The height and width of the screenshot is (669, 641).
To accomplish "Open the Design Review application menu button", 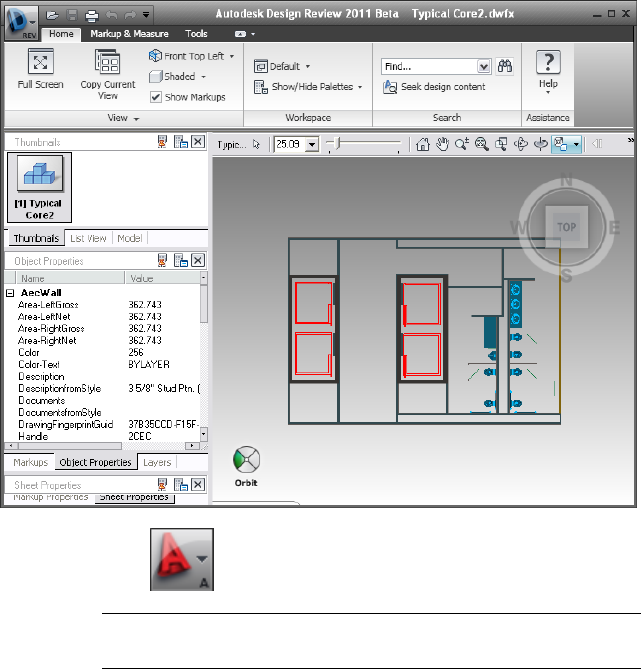I will [21, 22].
